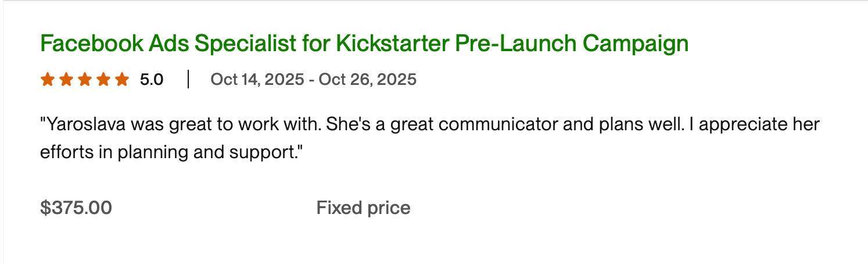Click the Oct 14, 2025 start date

coord(257,79)
